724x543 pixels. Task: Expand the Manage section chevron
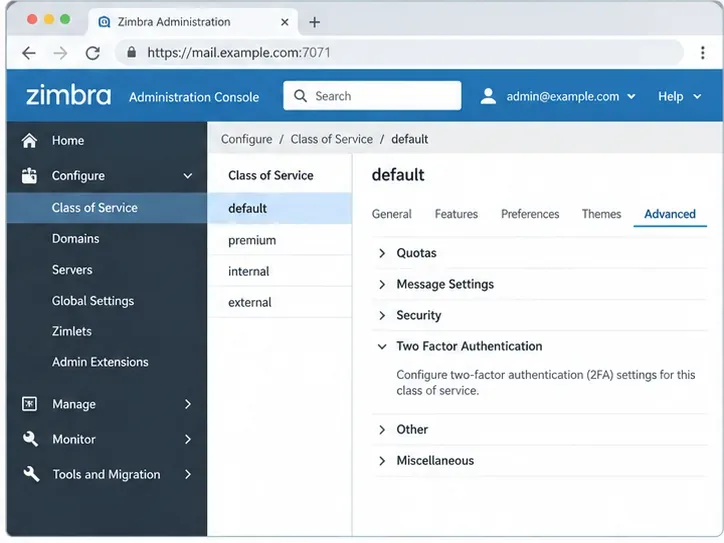(x=187, y=404)
